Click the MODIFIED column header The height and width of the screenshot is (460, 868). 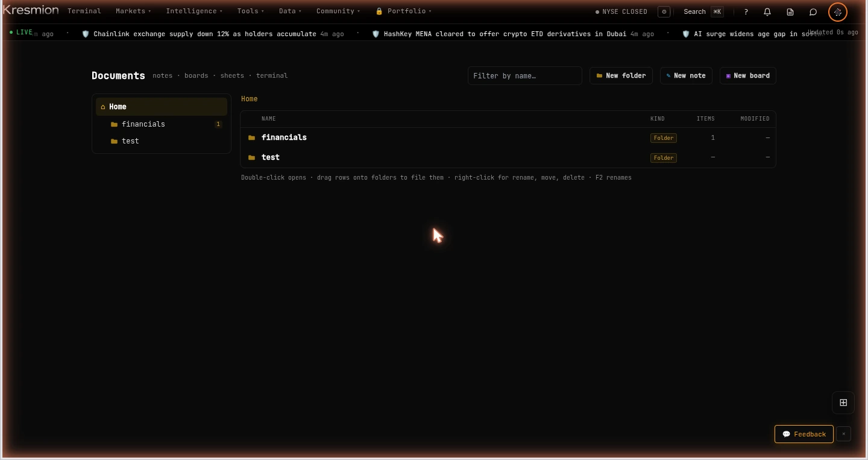(755, 119)
